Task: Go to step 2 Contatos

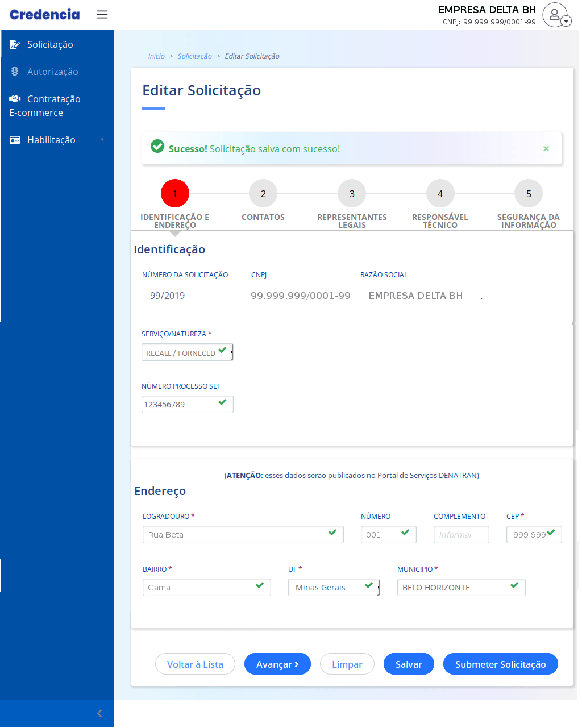Action: [263, 194]
